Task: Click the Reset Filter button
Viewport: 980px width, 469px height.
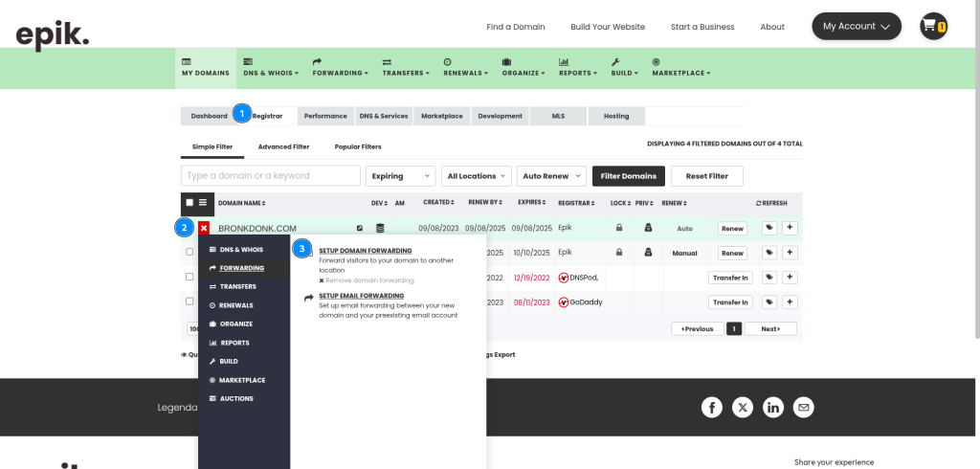Action: click(707, 176)
